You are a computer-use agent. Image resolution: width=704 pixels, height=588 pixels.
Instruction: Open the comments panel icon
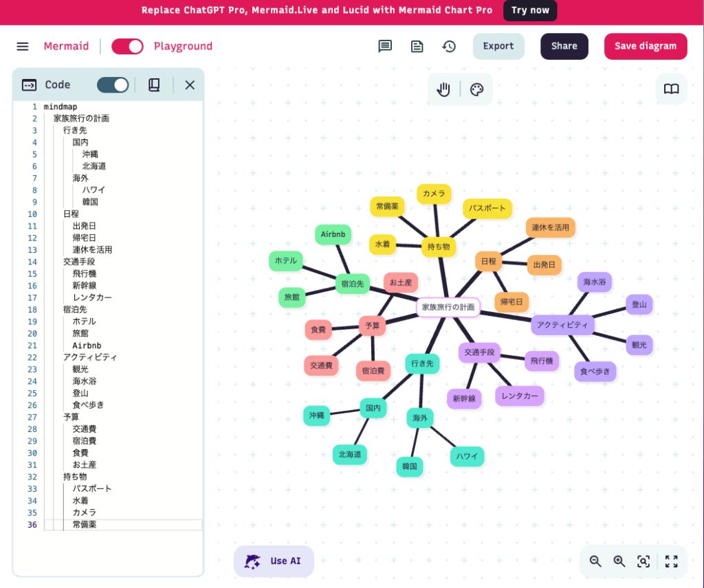(385, 46)
